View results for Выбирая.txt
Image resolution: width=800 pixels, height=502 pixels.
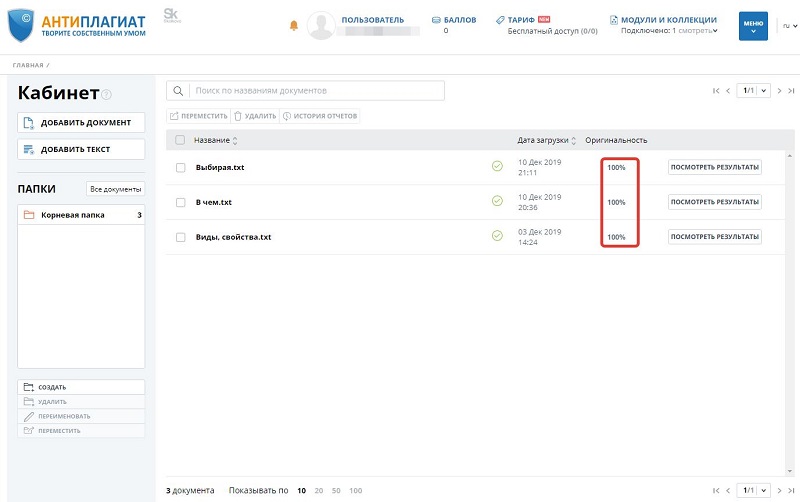(x=715, y=167)
